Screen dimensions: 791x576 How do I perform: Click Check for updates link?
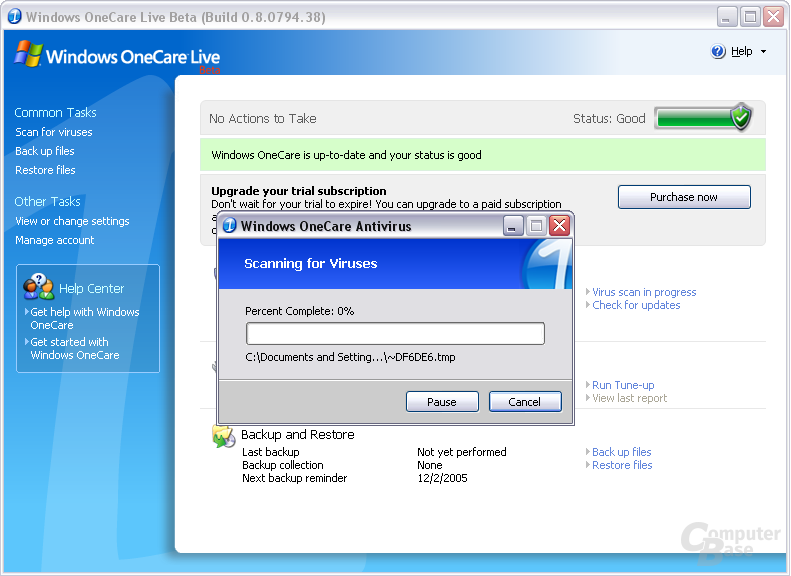[636, 305]
